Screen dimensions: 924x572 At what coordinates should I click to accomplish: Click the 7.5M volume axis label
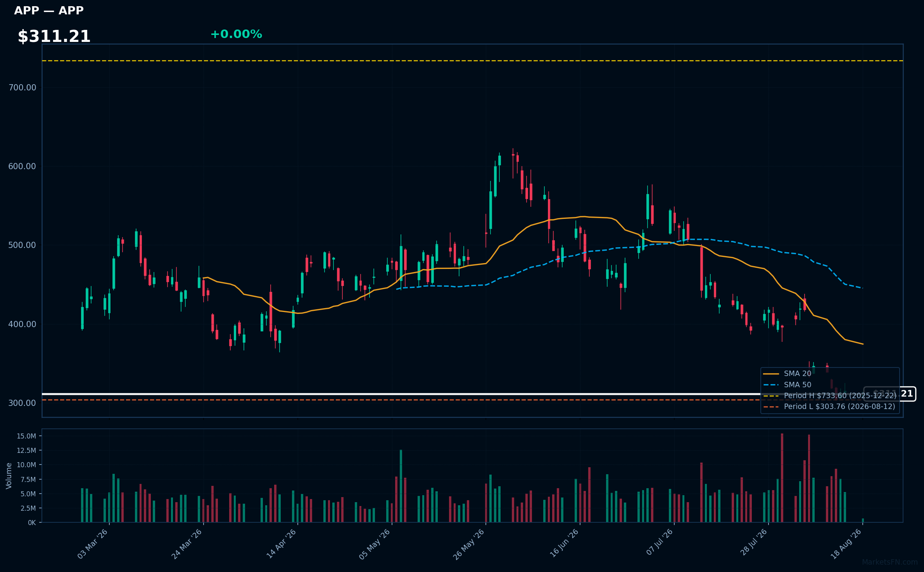coord(28,480)
